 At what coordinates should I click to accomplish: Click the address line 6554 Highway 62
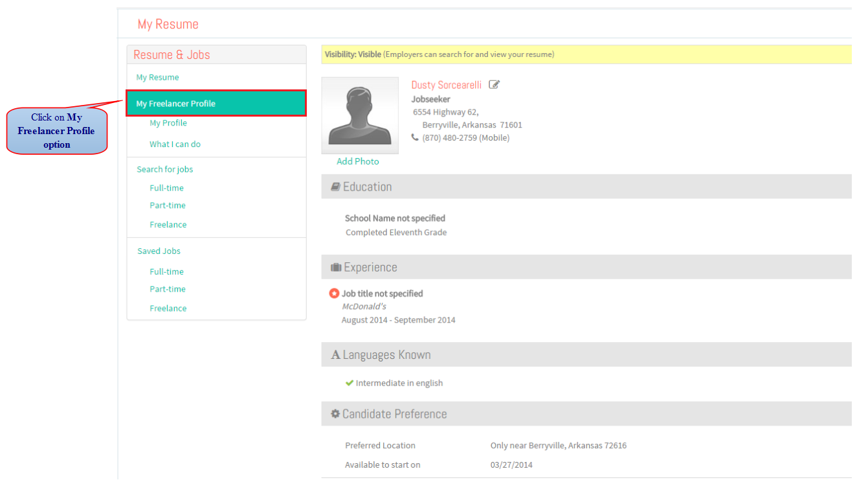click(446, 112)
